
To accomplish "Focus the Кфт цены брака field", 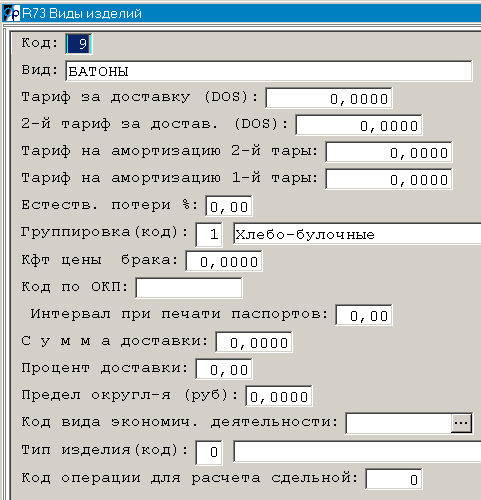I will [x=224, y=261].
